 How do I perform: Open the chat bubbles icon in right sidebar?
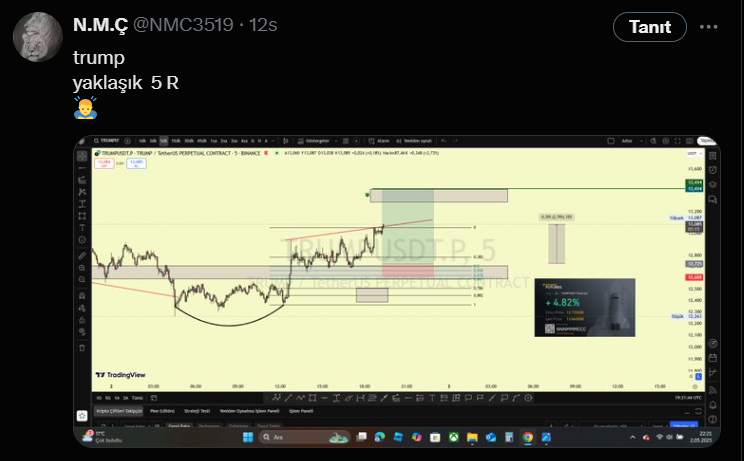(713, 200)
